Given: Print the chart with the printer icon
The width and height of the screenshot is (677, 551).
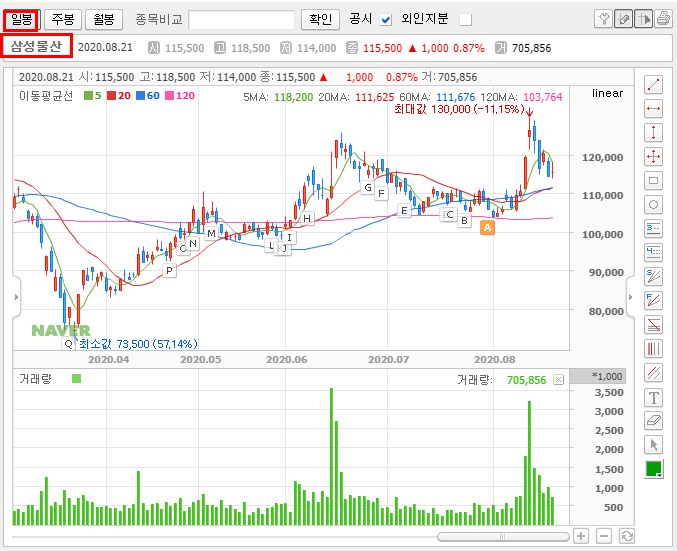Looking at the screenshot, I should [663, 19].
